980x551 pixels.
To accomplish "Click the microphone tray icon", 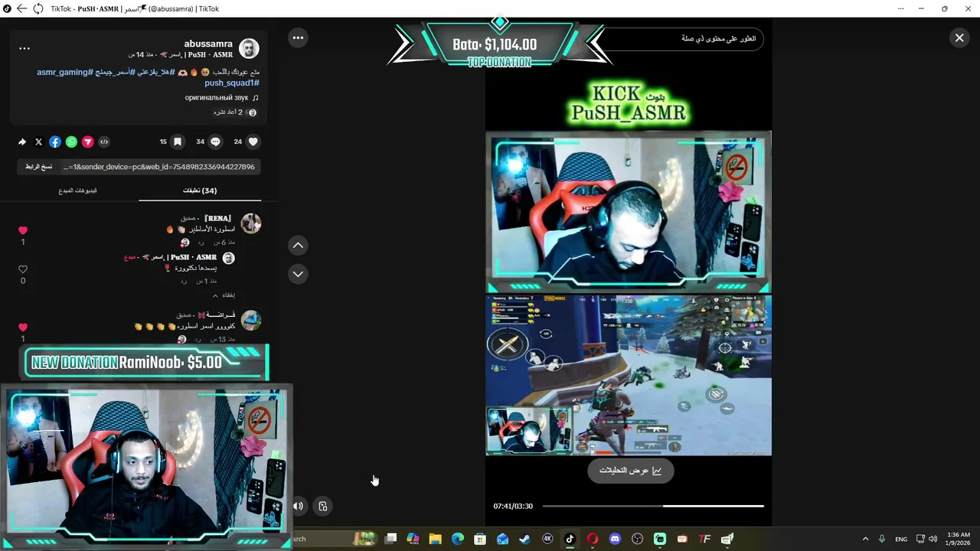I will [x=882, y=539].
